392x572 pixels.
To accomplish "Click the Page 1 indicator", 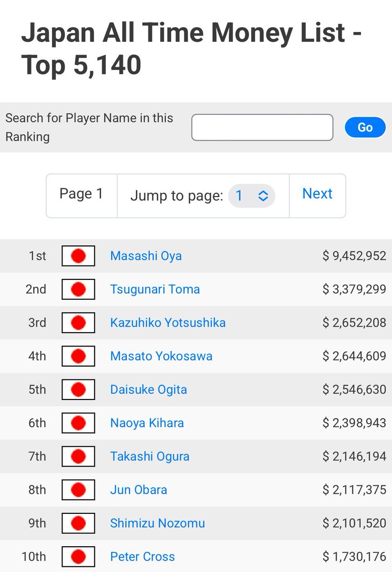I will point(81,194).
